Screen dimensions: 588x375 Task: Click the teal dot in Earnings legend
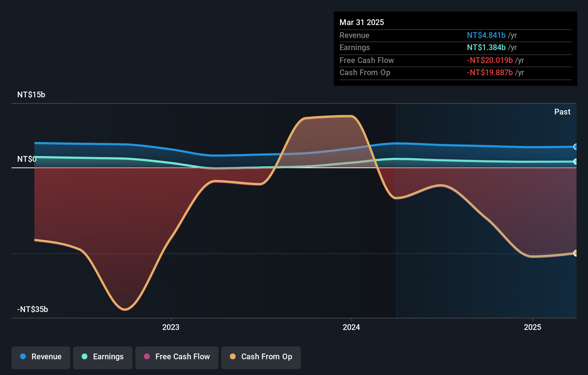point(85,356)
